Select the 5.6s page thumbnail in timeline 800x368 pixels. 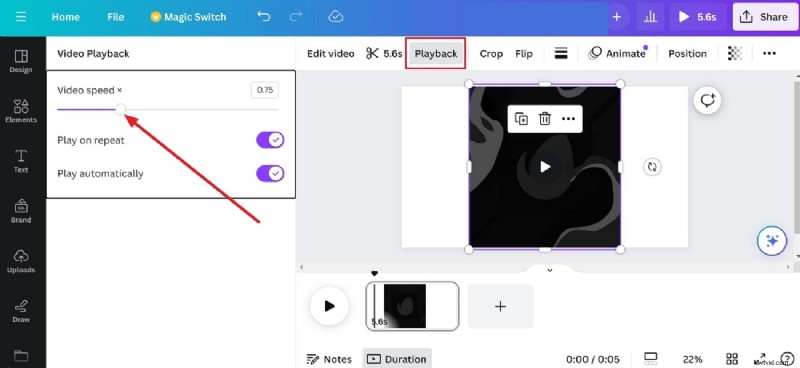tap(412, 306)
